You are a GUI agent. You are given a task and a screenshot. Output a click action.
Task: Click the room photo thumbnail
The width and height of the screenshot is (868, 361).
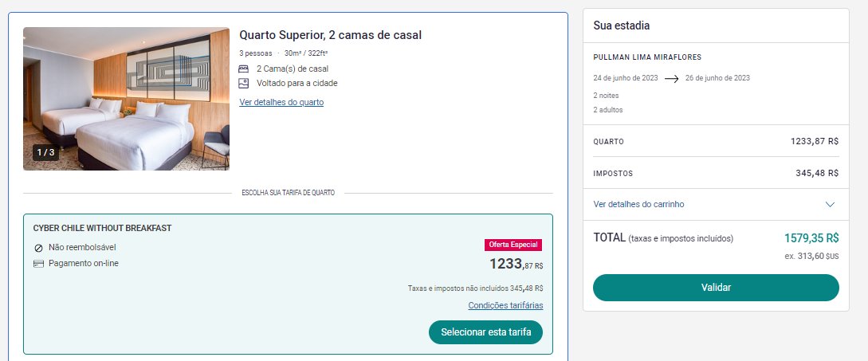coord(126,99)
